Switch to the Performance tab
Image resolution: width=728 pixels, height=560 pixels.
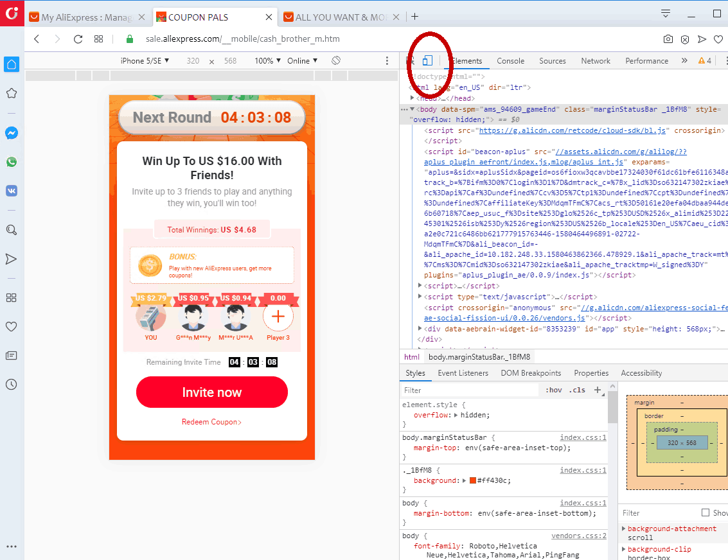pyautogui.click(x=647, y=61)
